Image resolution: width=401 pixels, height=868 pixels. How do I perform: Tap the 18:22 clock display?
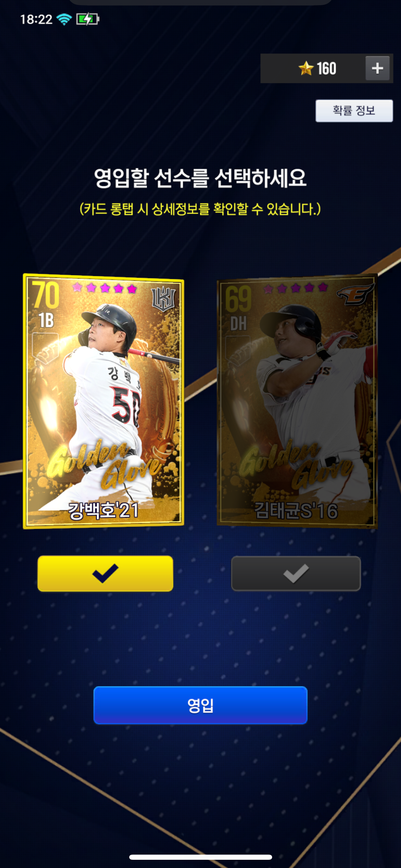tap(36, 19)
